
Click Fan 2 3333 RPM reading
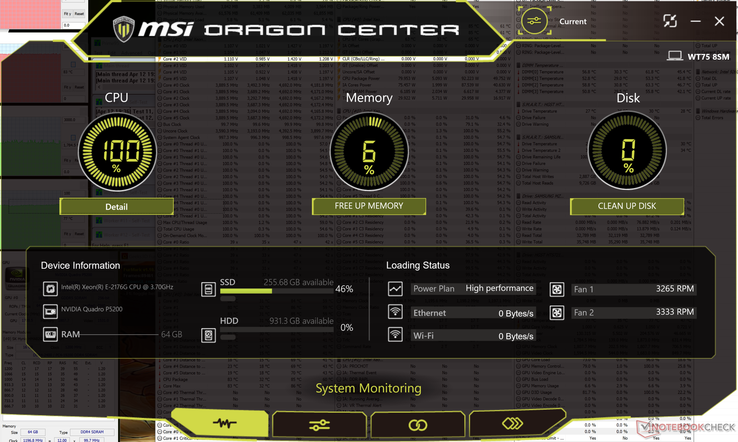pos(675,312)
